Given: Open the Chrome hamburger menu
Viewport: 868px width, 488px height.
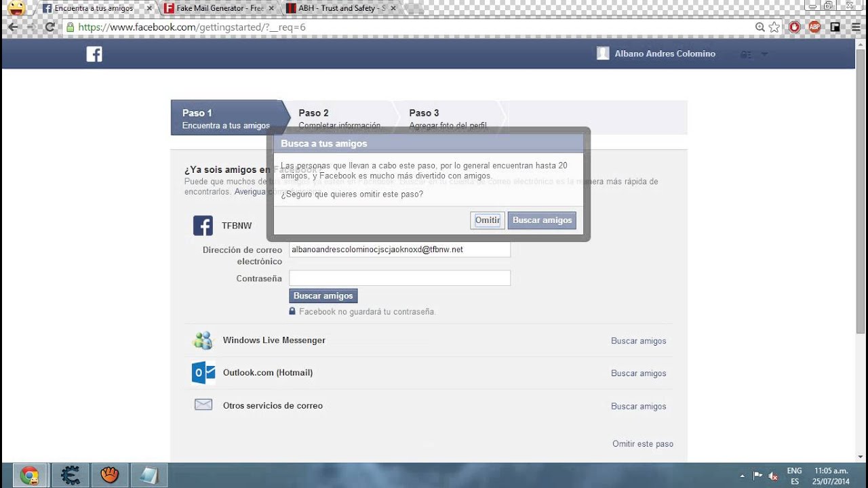Looking at the screenshot, I should tap(855, 27).
